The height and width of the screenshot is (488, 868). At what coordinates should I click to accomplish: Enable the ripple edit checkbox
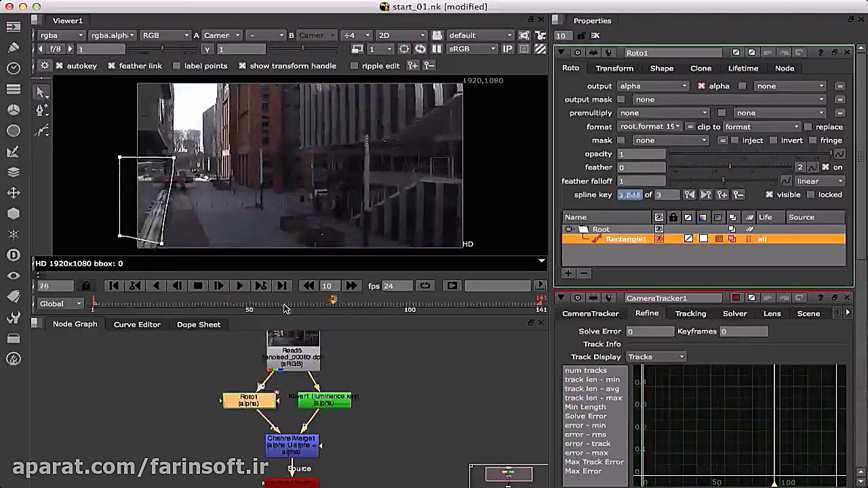pyautogui.click(x=354, y=66)
